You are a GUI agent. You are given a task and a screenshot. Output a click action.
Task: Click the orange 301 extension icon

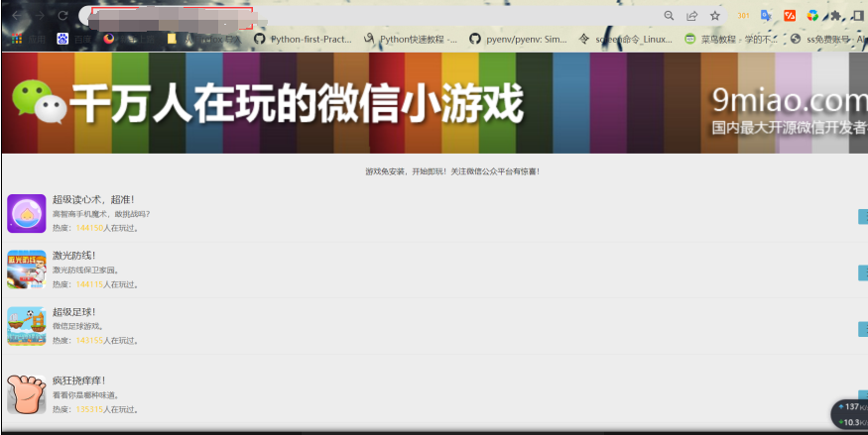tap(743, 16)
